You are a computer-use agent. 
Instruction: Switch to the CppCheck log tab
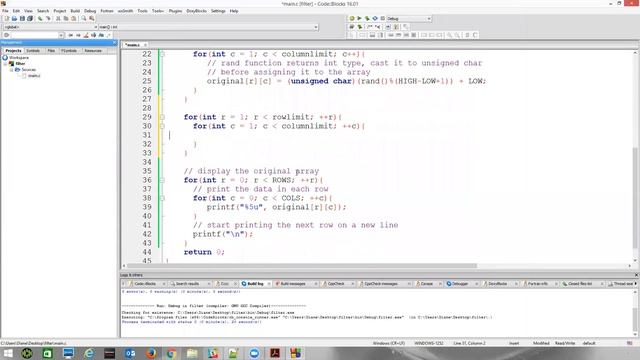tap(336, 284)
